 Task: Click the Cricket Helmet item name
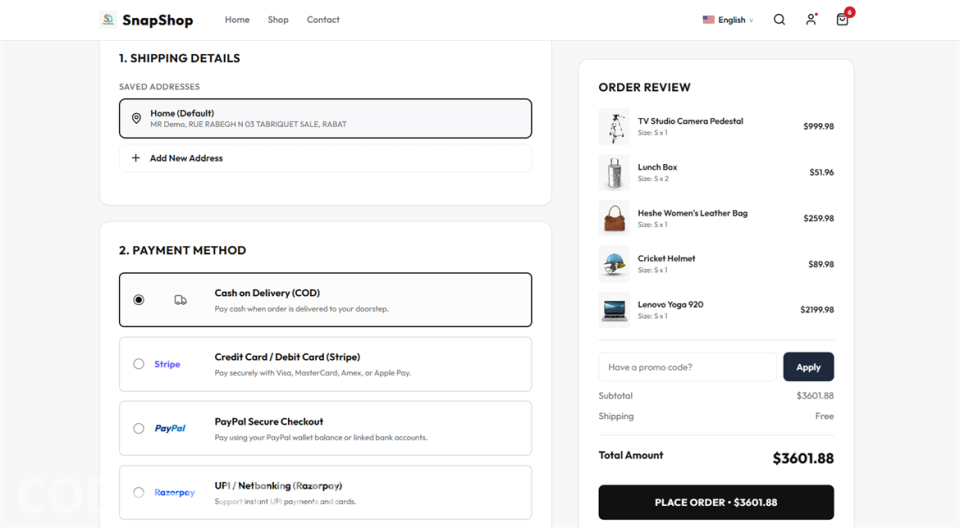[666, 258]
